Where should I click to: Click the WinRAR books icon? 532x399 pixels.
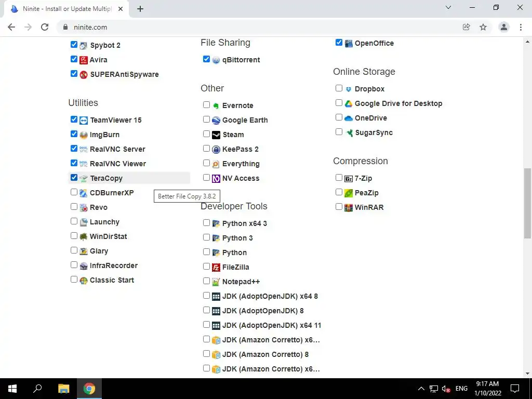tap(349, 208)
